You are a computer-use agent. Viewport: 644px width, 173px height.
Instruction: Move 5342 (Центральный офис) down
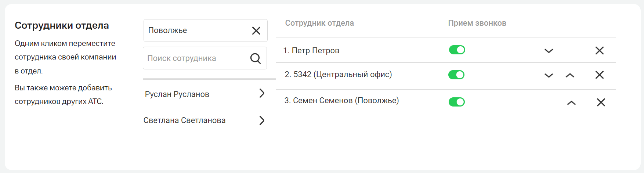point(549,76)
